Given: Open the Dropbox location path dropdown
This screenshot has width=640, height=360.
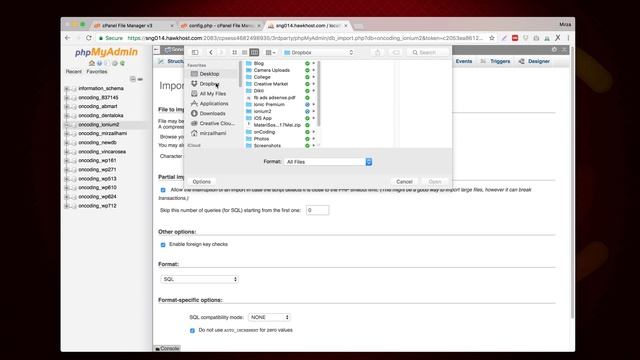Looking at the screenshot, I should pos(319,52).
